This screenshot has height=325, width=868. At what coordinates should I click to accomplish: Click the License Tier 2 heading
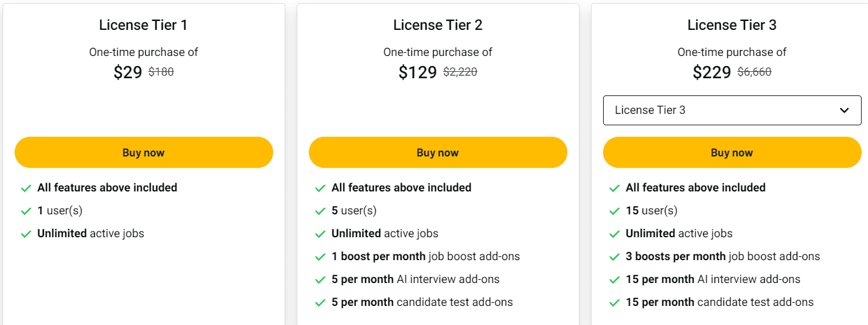[x=438, y=25]
